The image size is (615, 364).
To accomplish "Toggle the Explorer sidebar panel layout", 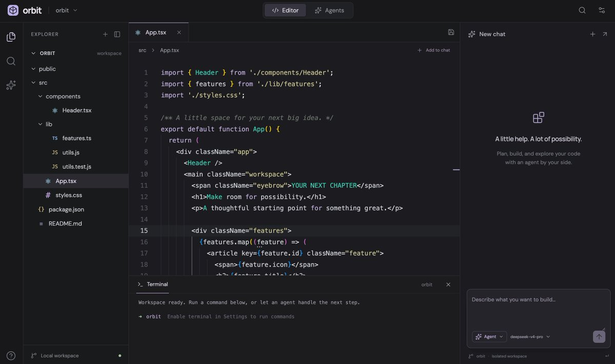I will 117,34.
